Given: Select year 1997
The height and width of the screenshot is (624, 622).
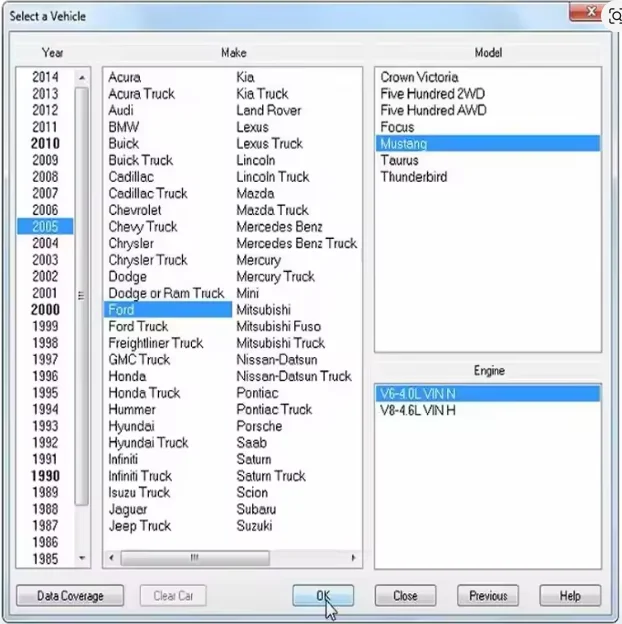Looking at the screenshot, I should click(x=45, y=359).
